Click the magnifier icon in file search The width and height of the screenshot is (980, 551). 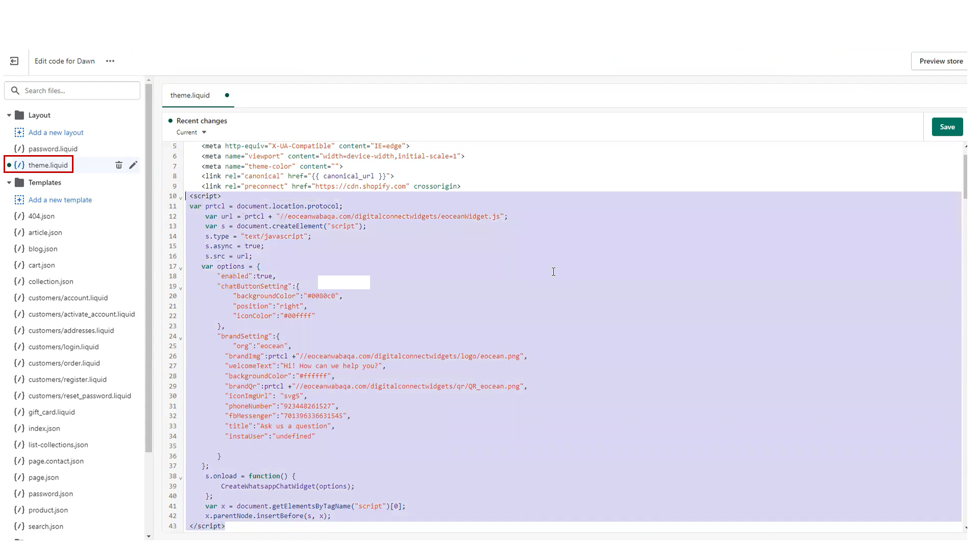(x=15, y=91)
